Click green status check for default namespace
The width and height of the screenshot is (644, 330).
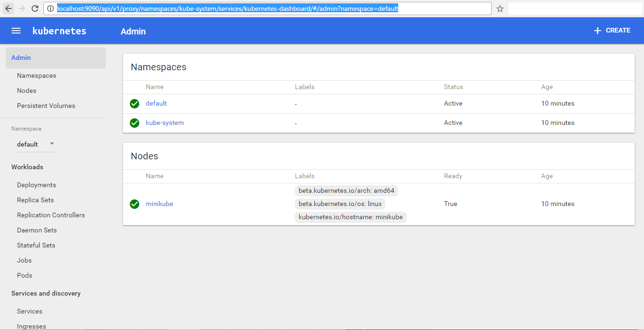[134, 104]
